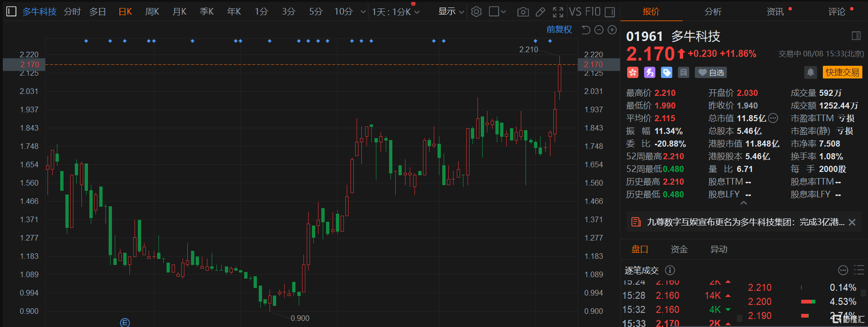Open chart settings gear

[x=476, y=11]
